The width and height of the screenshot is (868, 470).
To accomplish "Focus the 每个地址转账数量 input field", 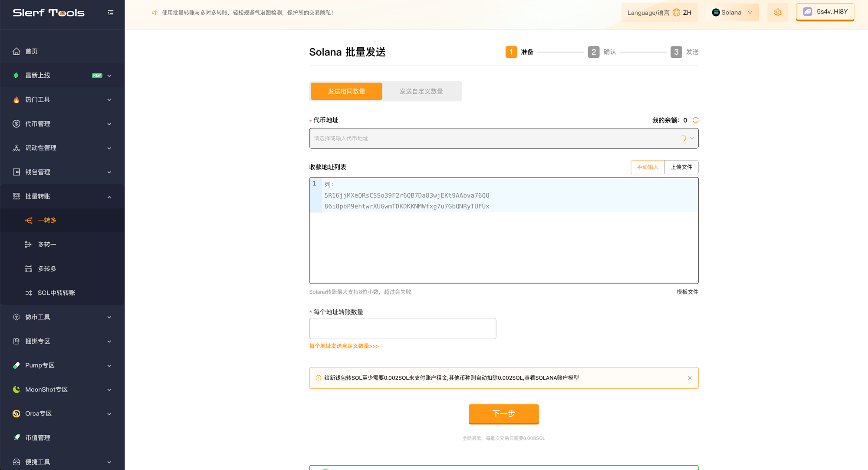I will (402, 328).
